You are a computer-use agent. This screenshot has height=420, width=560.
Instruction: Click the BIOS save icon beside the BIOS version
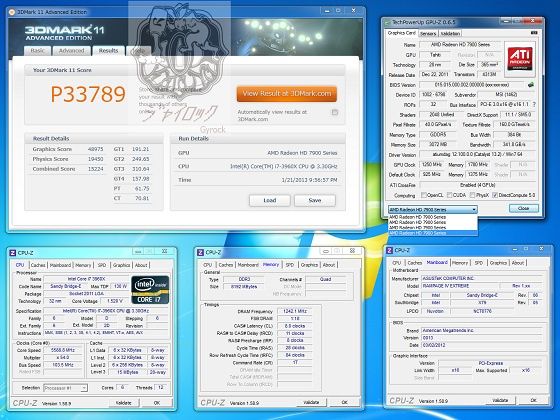pos(531,85)
